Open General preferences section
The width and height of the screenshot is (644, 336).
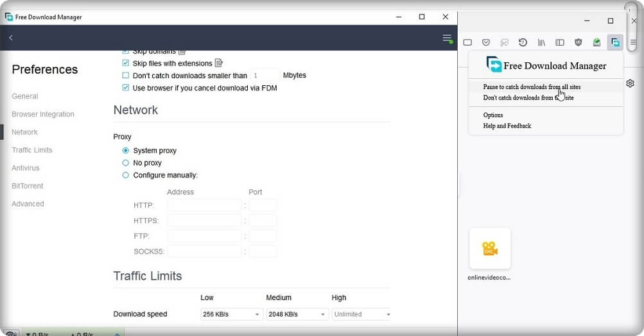(24, 96)
